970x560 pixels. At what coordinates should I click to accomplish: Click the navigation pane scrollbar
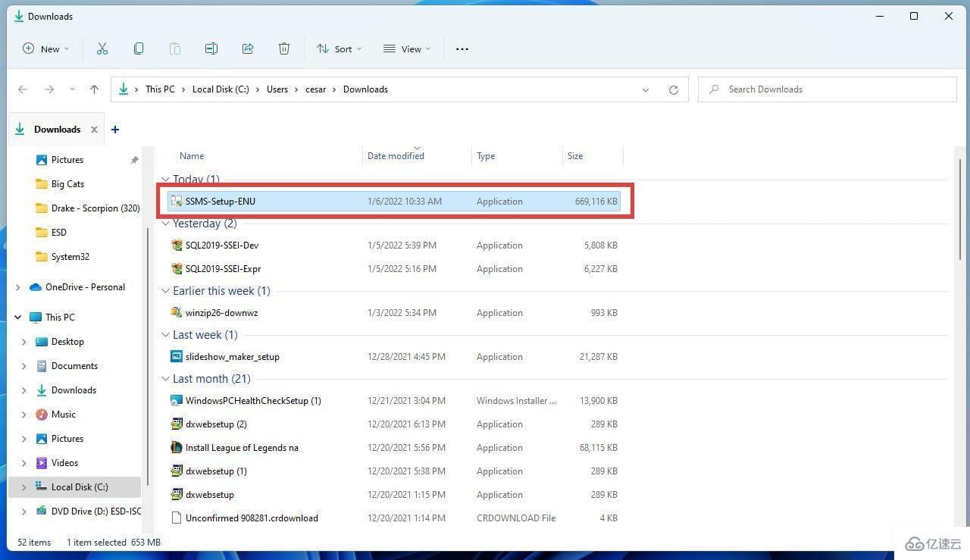click(147, 356)
